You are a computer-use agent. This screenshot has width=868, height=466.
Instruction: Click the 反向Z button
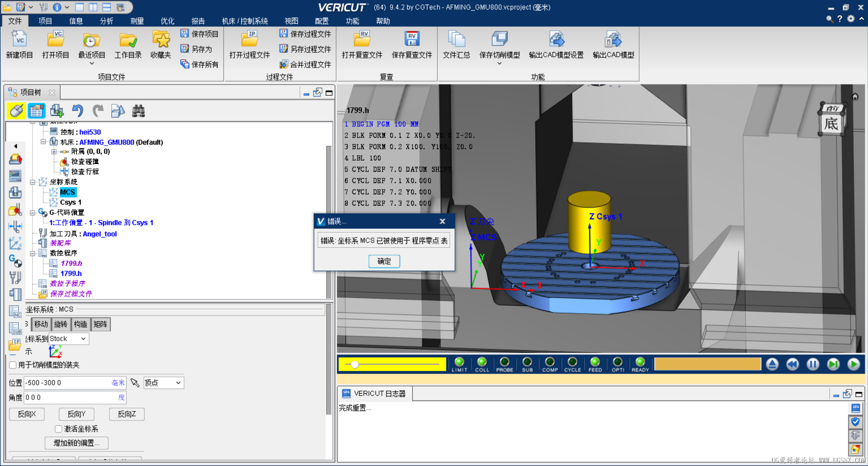(x=127, y=414)
